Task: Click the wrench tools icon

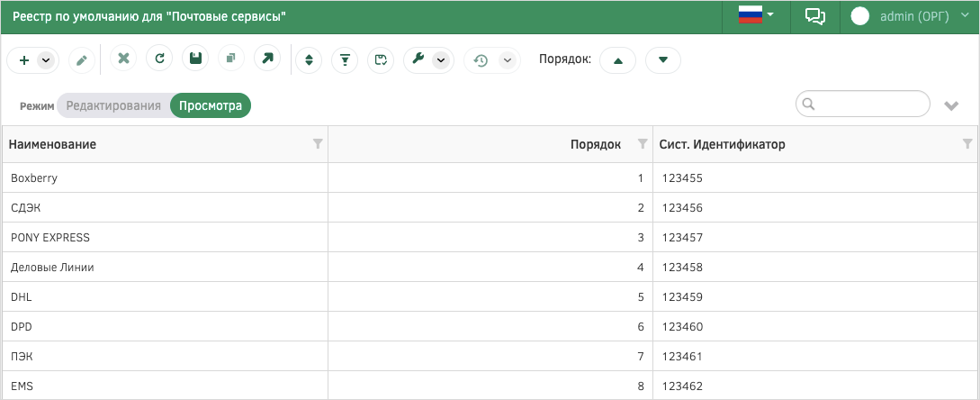Action: 418,60
